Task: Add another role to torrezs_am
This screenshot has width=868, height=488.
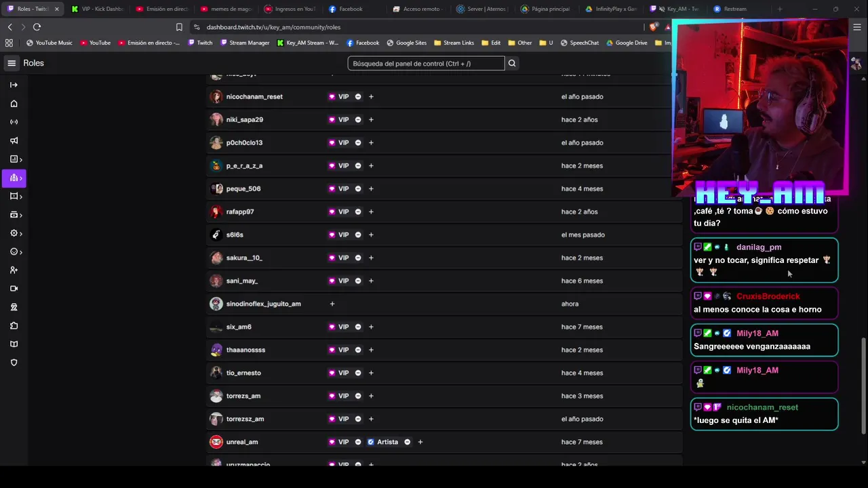Action: (371, 396)
